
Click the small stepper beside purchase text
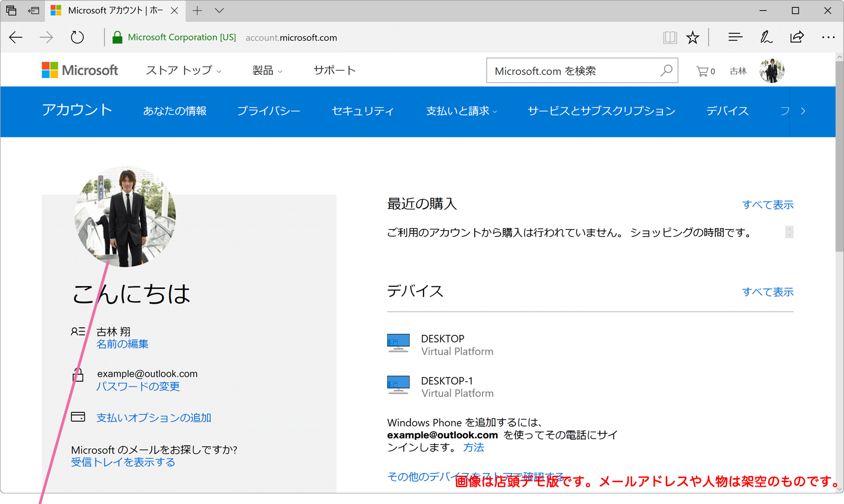(x=789, y=232)
